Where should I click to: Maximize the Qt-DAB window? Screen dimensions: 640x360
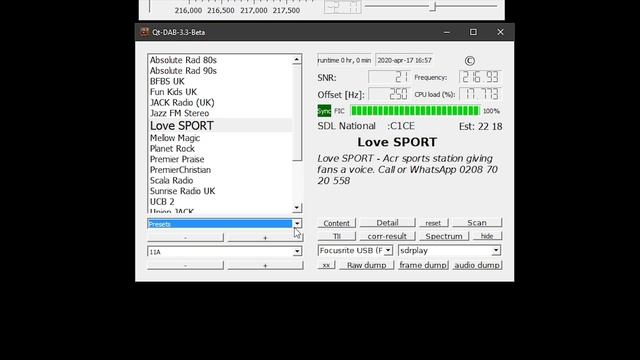click(473, 32)
